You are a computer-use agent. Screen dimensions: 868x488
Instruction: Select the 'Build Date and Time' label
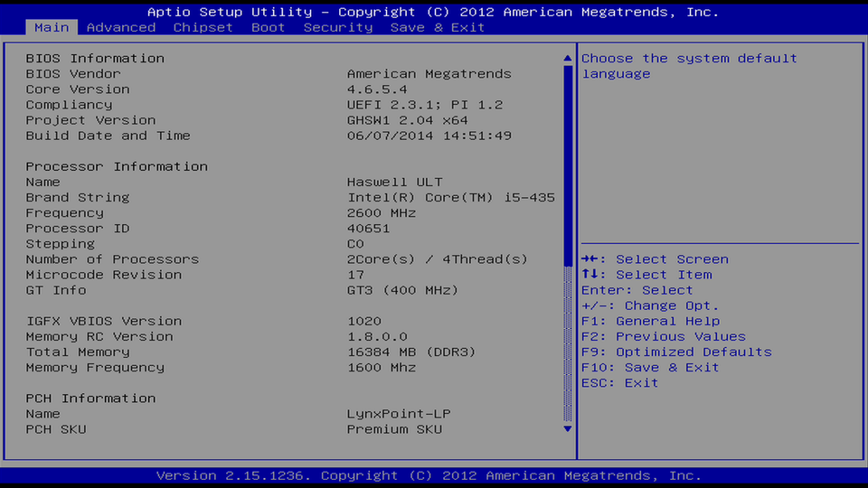click(x=108, y=136)
